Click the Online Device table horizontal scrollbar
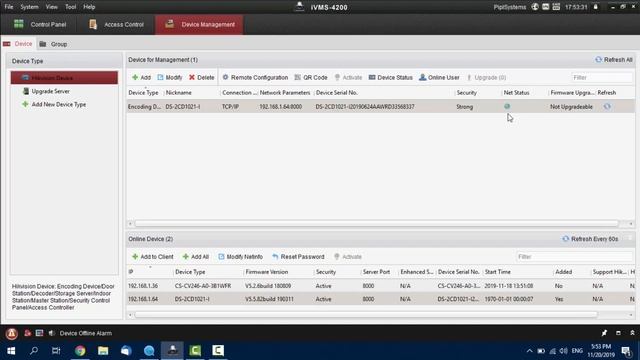This screenshot has width=640, height=360. point(366,315)
